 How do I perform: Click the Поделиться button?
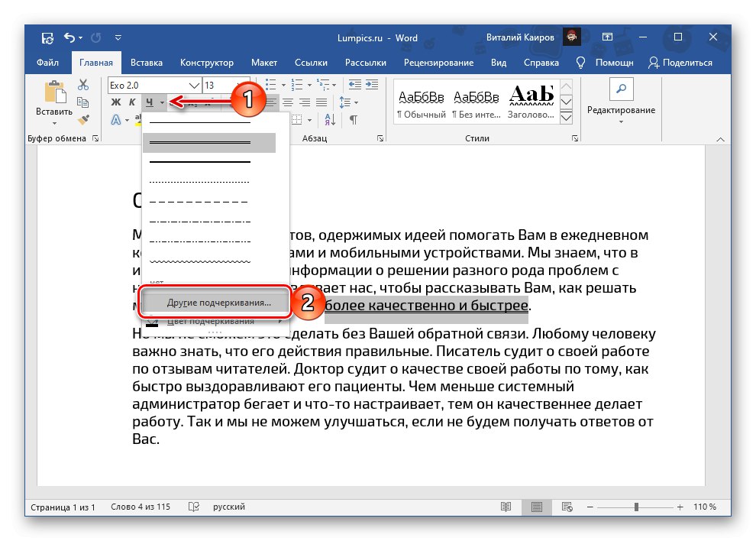(x=689, y=63)
